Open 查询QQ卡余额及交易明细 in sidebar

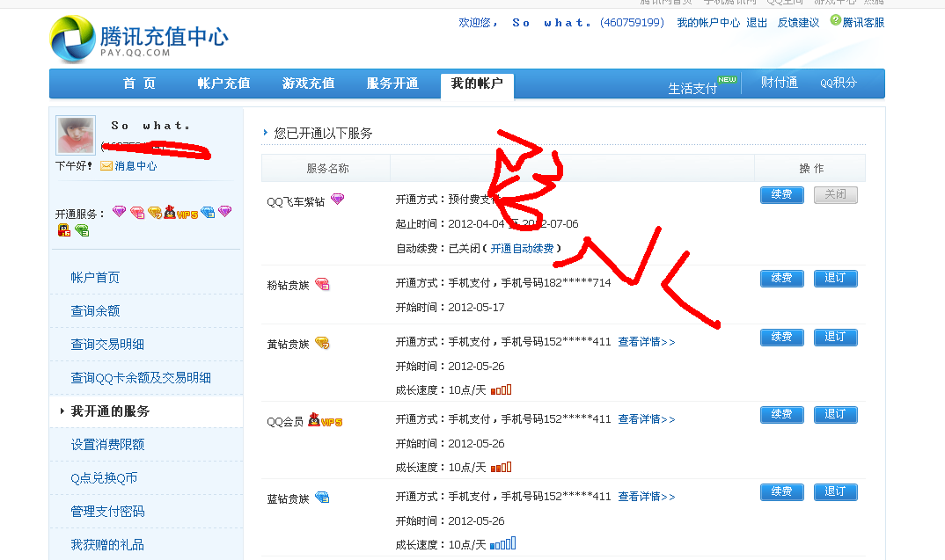pyautogui.click(x=141, y=377)
